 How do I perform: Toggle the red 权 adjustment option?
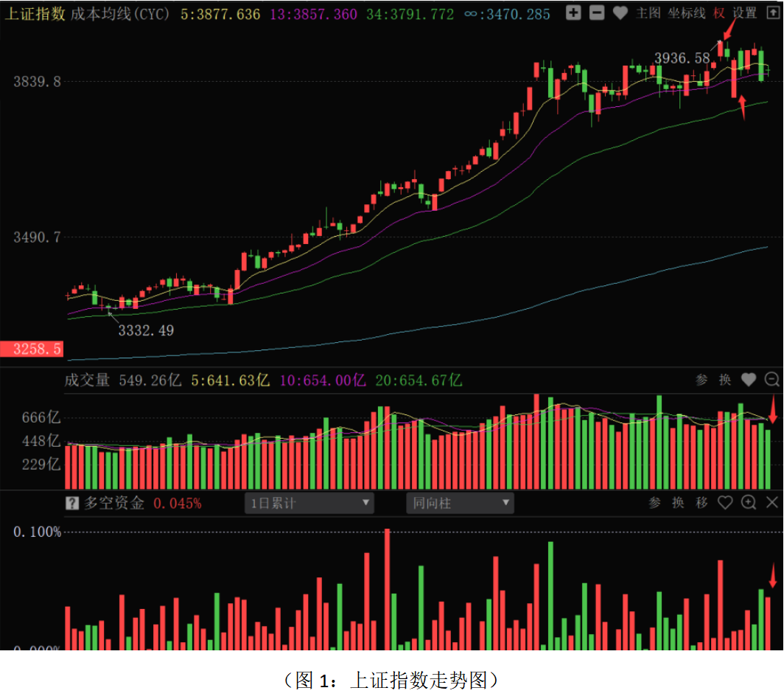click(718, 13)
